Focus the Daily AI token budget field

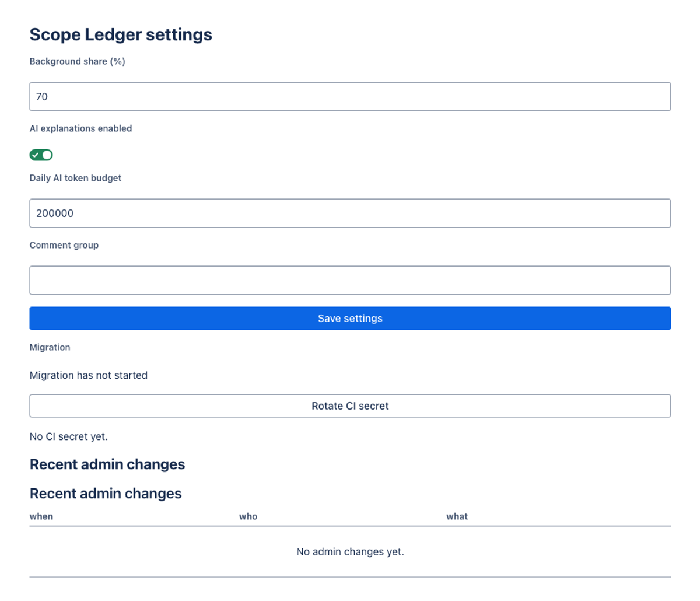[x=350, y=213]
